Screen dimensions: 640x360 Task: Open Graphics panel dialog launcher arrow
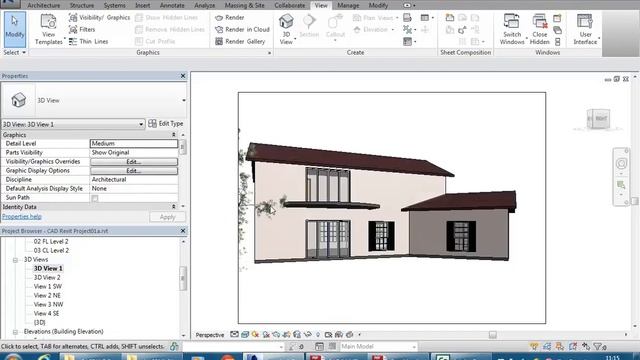pyautogui.click(x=269, y=53)
